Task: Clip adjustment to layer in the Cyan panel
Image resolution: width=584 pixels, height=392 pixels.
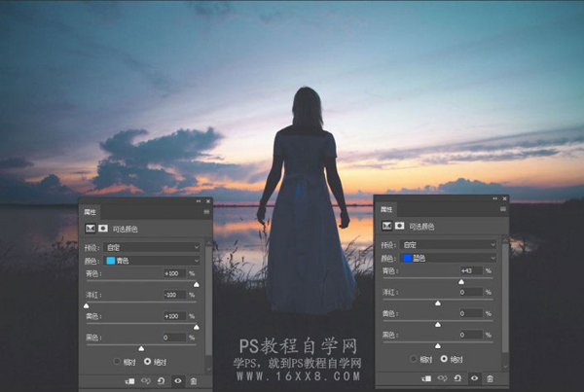Action: point(130,381)
